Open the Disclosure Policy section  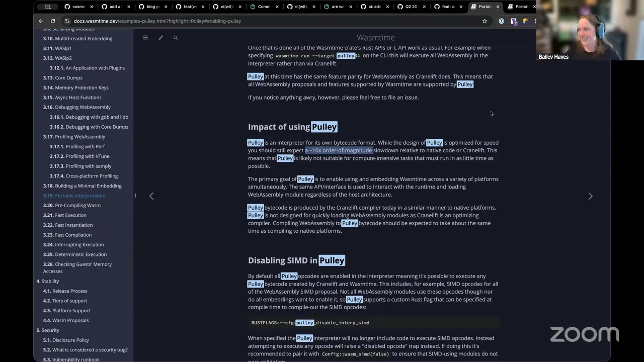66,340
